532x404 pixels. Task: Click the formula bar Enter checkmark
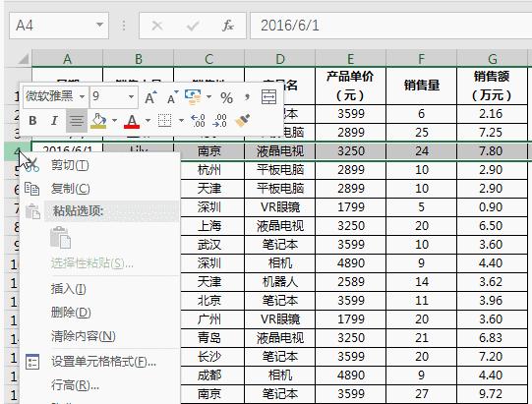pyautogui.click(x=193, y=26)
